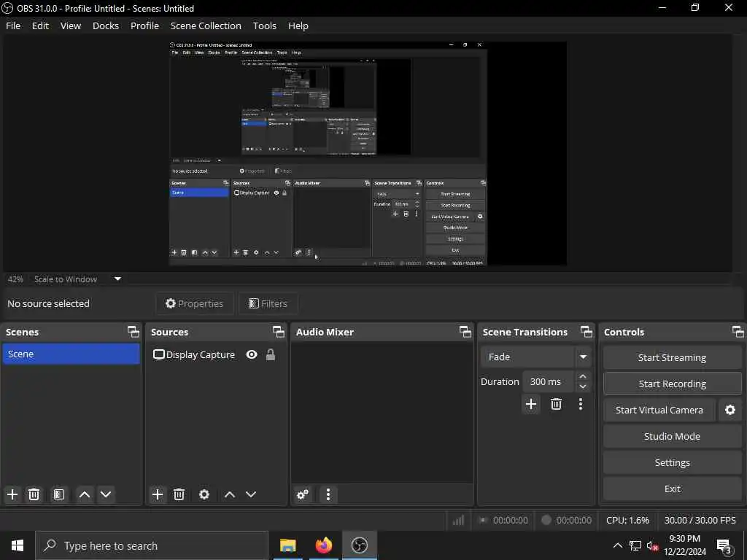Pop out the Scenes dock

click(x=134, y=332)
